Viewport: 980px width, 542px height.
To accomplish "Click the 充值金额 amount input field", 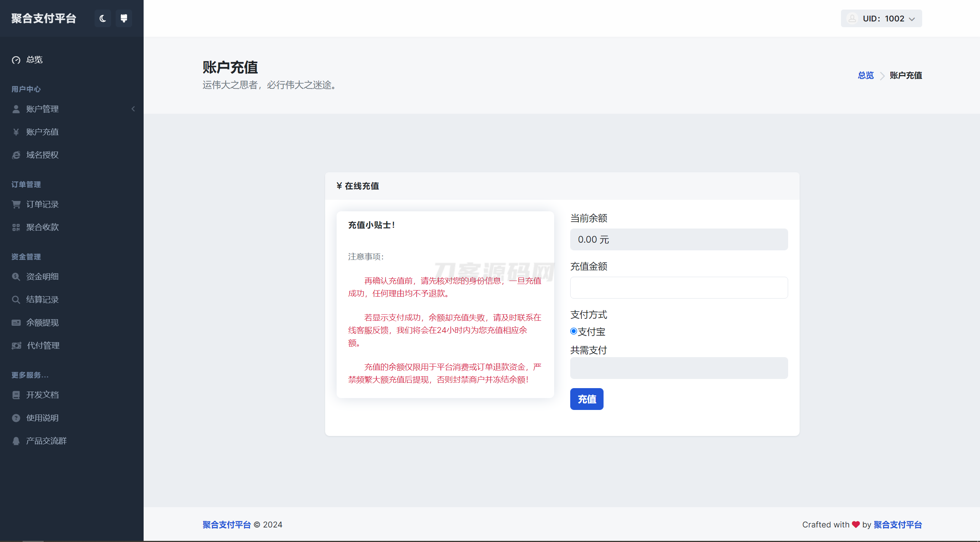I will 678,287.
